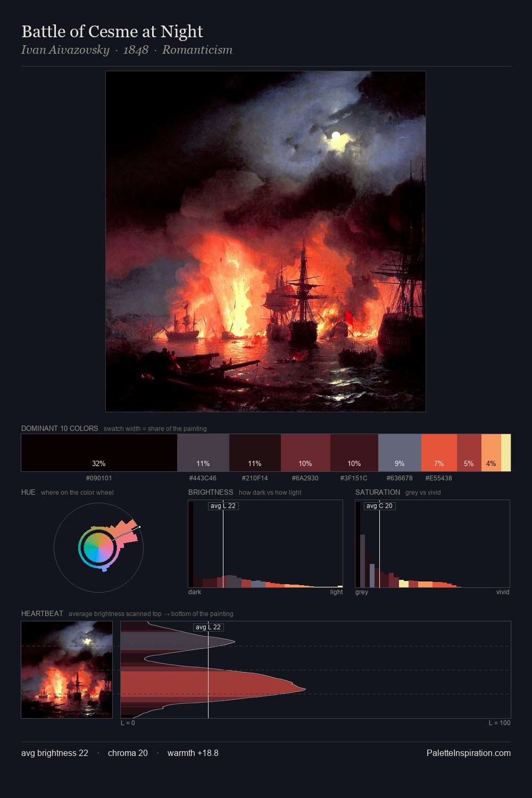Click the 'dark' axis label under Brightness
This screenshot has width=532, height=798.
(195, 592)
